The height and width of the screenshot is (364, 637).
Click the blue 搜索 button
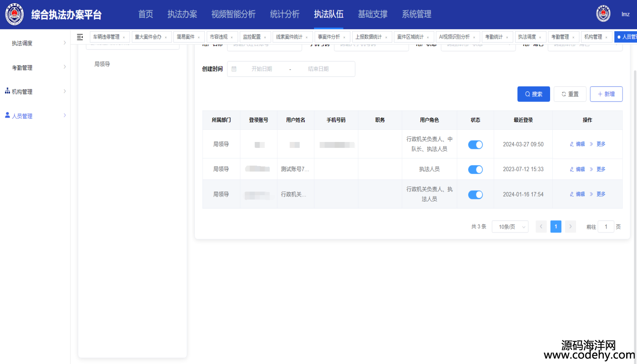[534, 94]
